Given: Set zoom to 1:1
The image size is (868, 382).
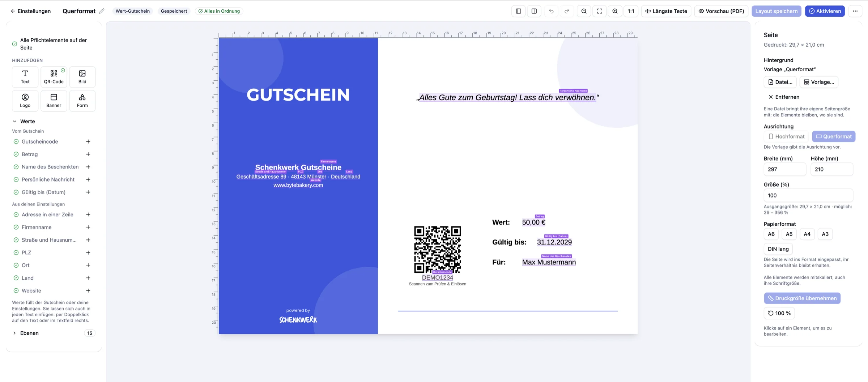Looking at the screenshot, I should pyautogui.click(x=631, y=11).
